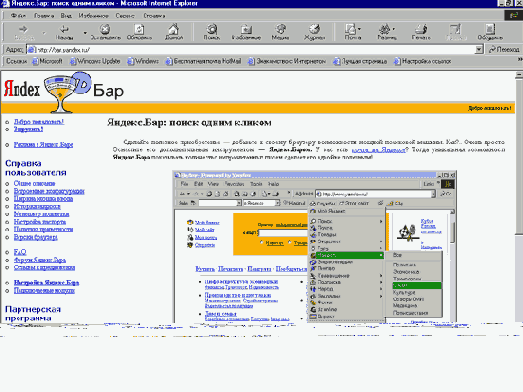The image size is (523, 392).
Task: Click the Yandex logo in page header
Action: click(x=22, y=88)
